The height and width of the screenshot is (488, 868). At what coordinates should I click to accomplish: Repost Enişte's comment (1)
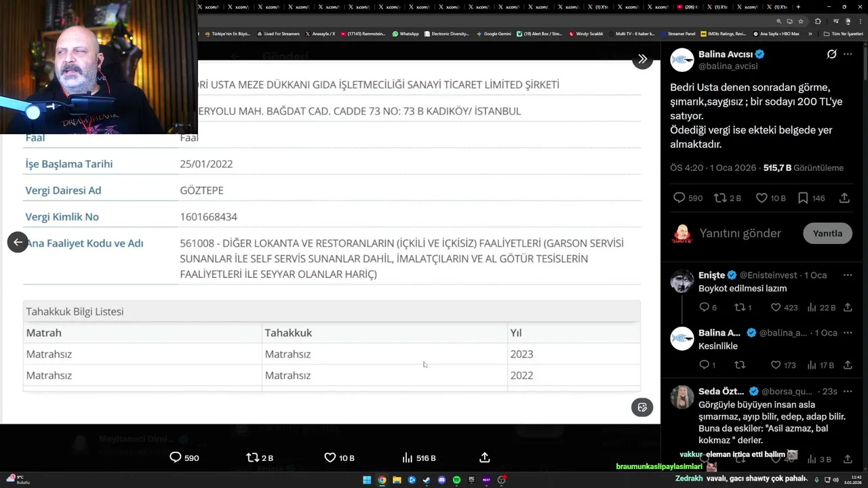(x=743, y=307)
